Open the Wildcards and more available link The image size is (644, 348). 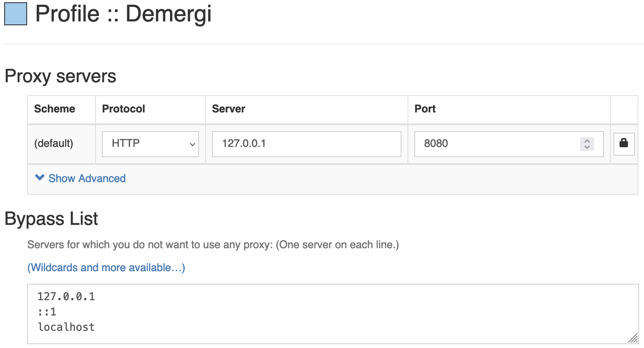coord(106,267)
